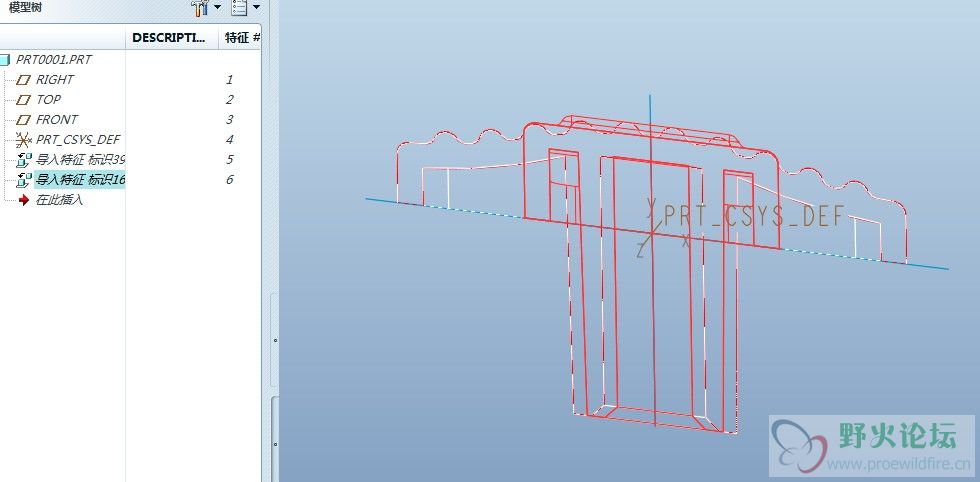Click the red 在此插入 insert arrow
980x482 pixels.
point(24,200)
